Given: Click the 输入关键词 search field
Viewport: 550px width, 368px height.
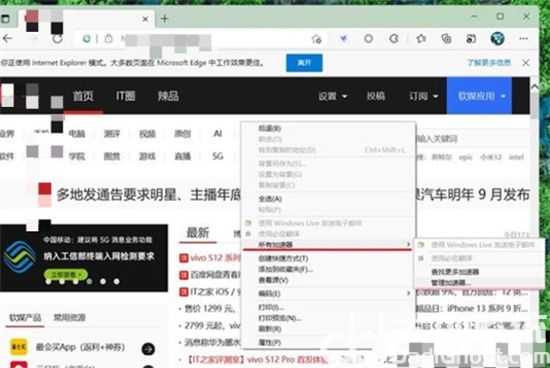Looking at the screenshot, I should point(472,139).
